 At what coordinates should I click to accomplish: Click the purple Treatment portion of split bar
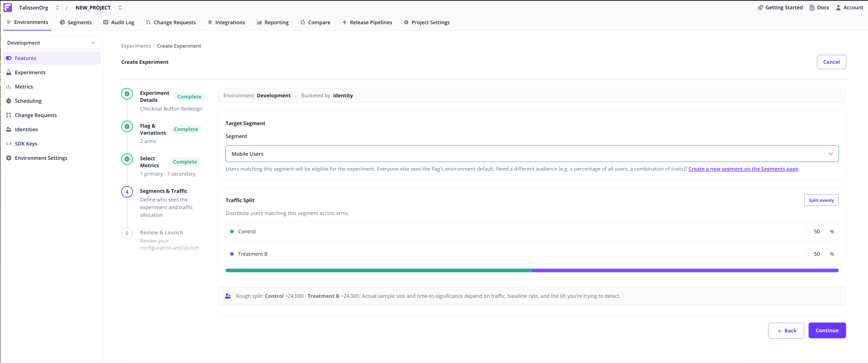[x=685, y=270]
